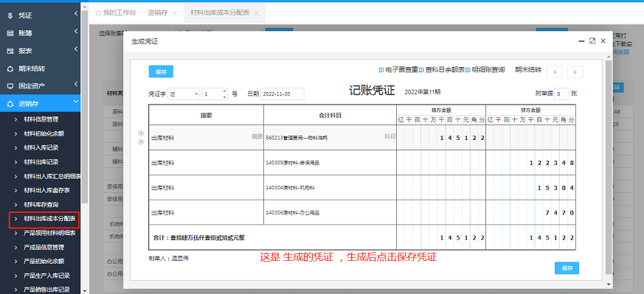The image size is (644, 294).
Task: Select 材料出库记录 in sidebar
Action: tap(41, 161)
